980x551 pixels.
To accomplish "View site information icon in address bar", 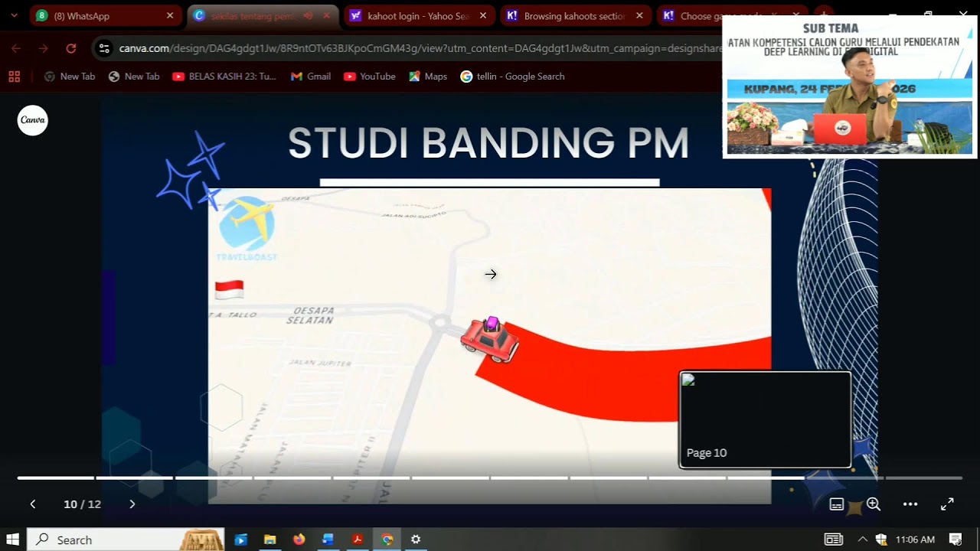I will pyautogui.click(x=105, y=48).
